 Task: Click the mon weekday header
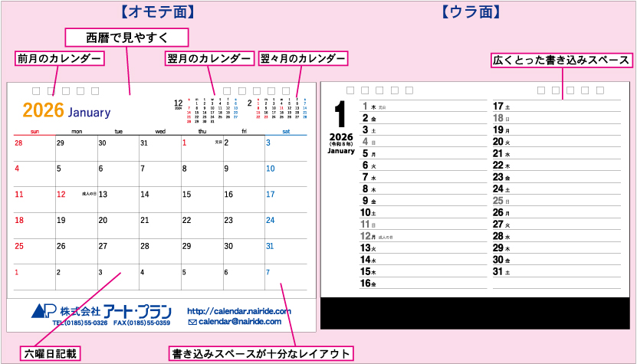(77, 132)
